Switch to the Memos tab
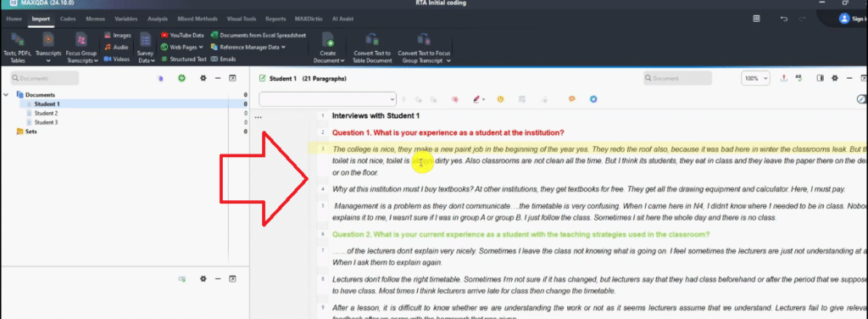Screen dimensions: 868x319 click(95, 19)
